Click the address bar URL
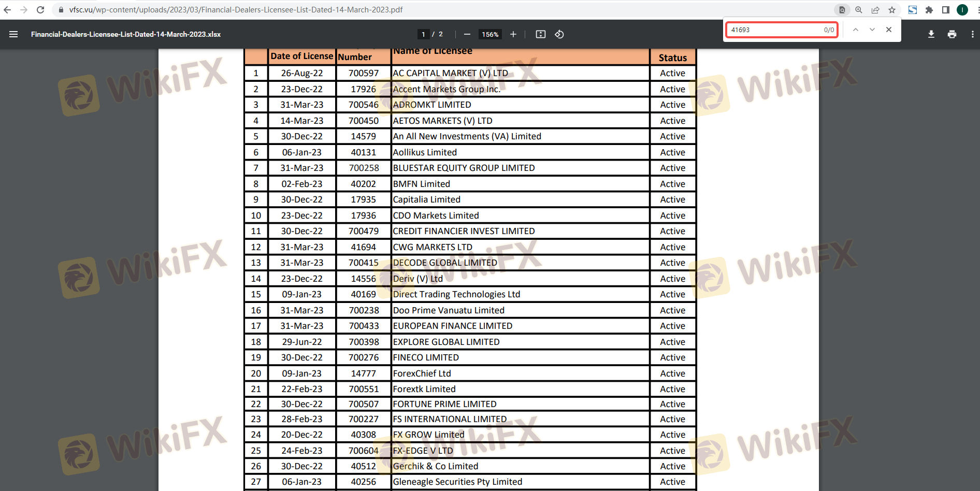 236,10
